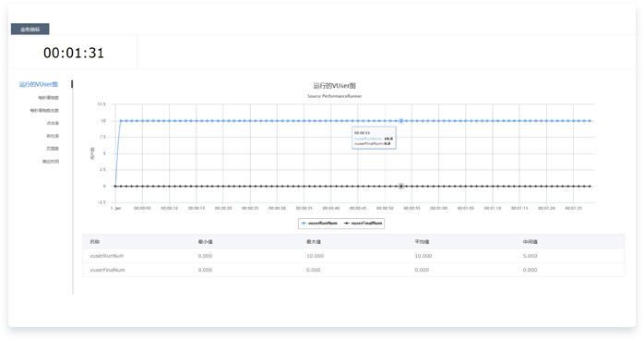
Task: Click the highlighted blue data point at 00:00:53
Action: (x=401, y=121)
